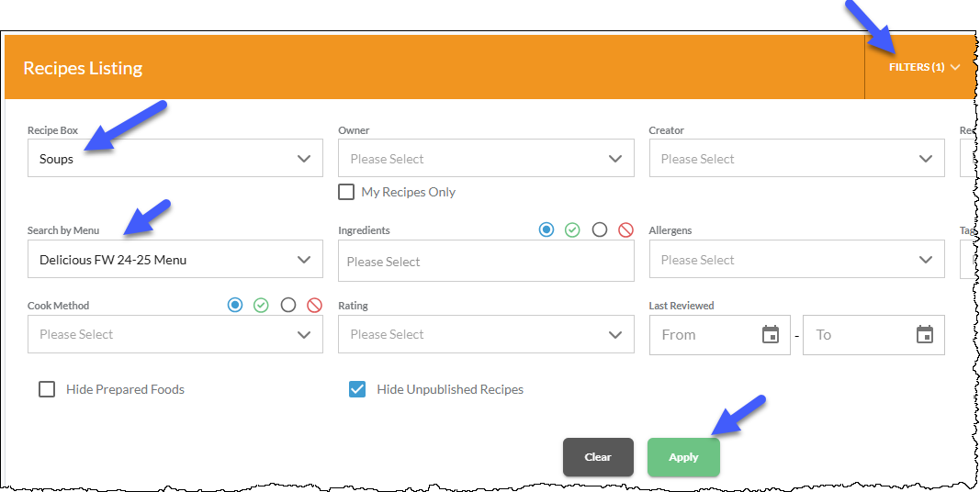Screen dimensions: 980x492
Task: Click the Ingredients input field
Action: point(486,261)
